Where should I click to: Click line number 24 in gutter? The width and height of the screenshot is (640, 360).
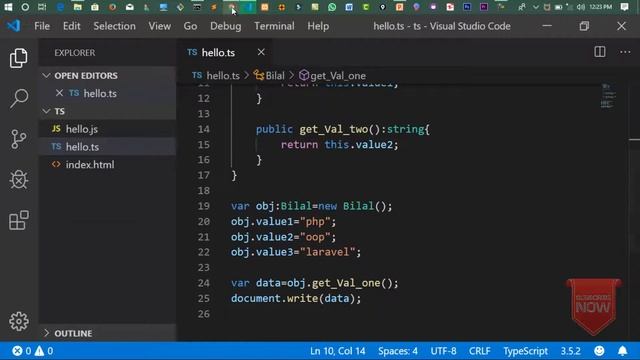[x=204, y=282]
